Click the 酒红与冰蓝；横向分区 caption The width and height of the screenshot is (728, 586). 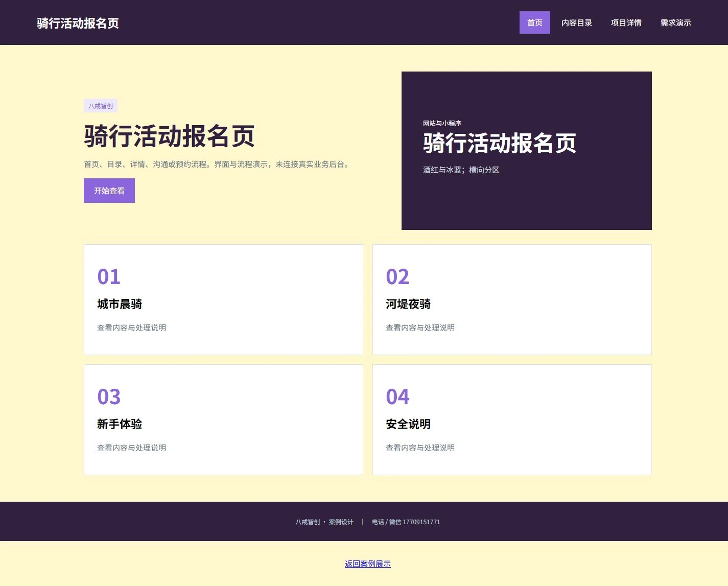tap(461, 170)
